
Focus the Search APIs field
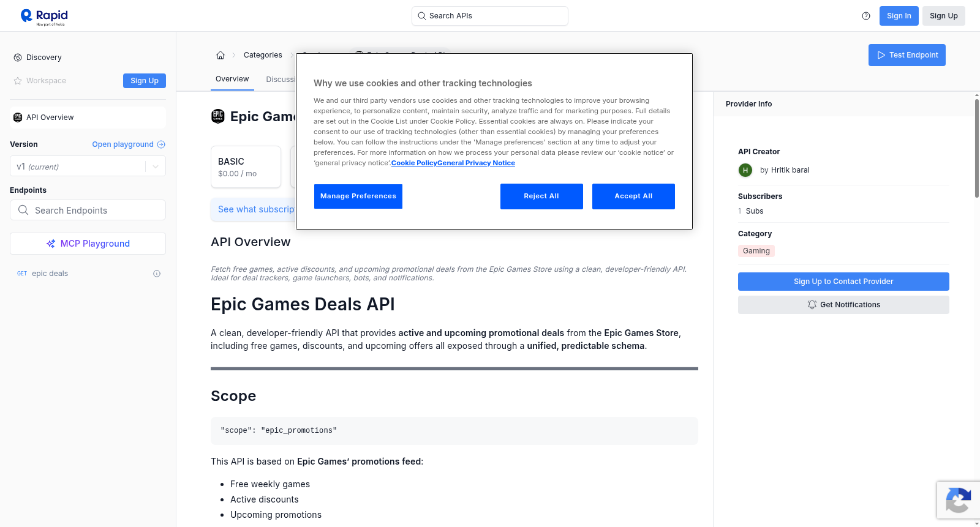tap(490, 16)
